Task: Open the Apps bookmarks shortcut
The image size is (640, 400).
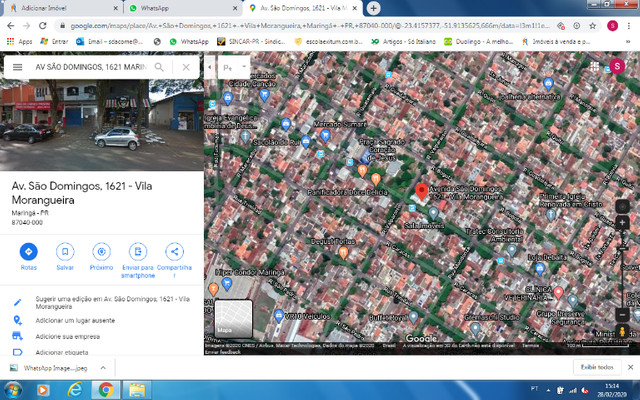Action: point(20,41)
